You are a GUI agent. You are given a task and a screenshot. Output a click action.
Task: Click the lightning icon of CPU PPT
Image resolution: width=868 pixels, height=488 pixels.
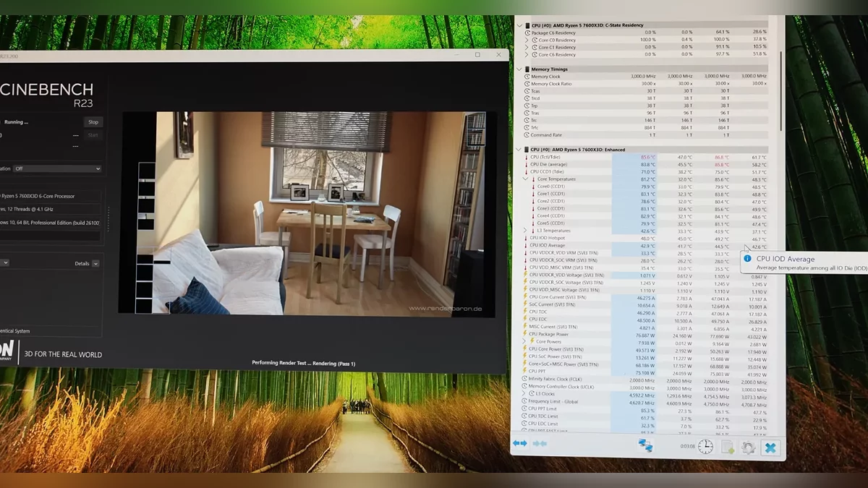pyautogui.click(x=526, y=372)
